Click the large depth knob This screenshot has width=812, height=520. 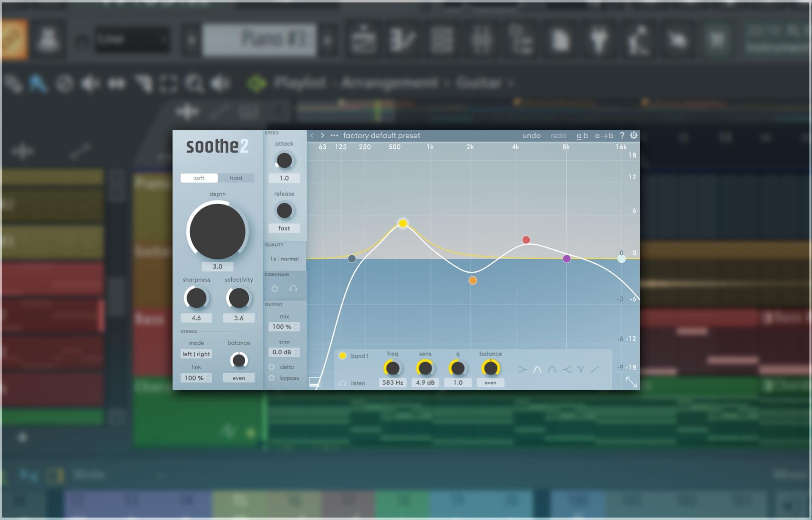pos(217,231)
